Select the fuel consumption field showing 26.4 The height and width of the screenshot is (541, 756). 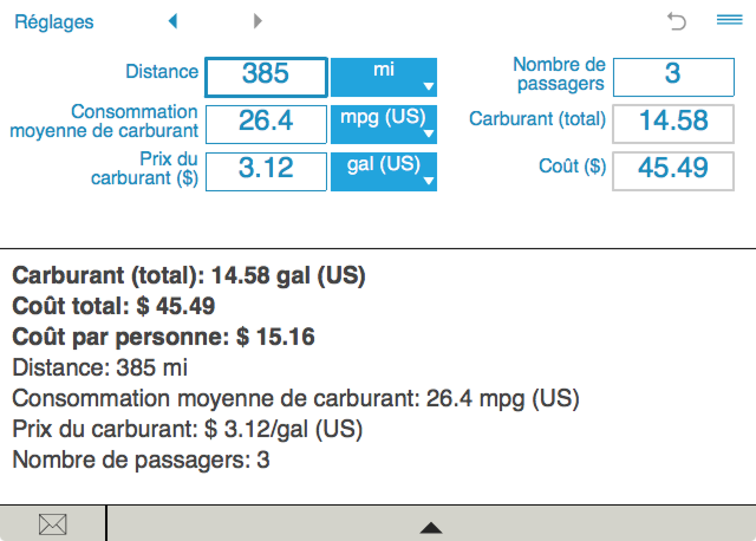pos(266,124)
